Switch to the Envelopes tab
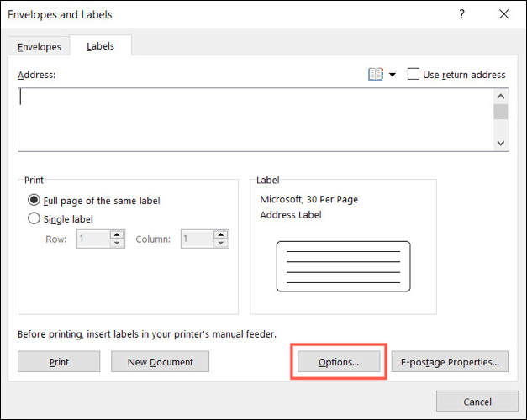 (x=40, y=46)
